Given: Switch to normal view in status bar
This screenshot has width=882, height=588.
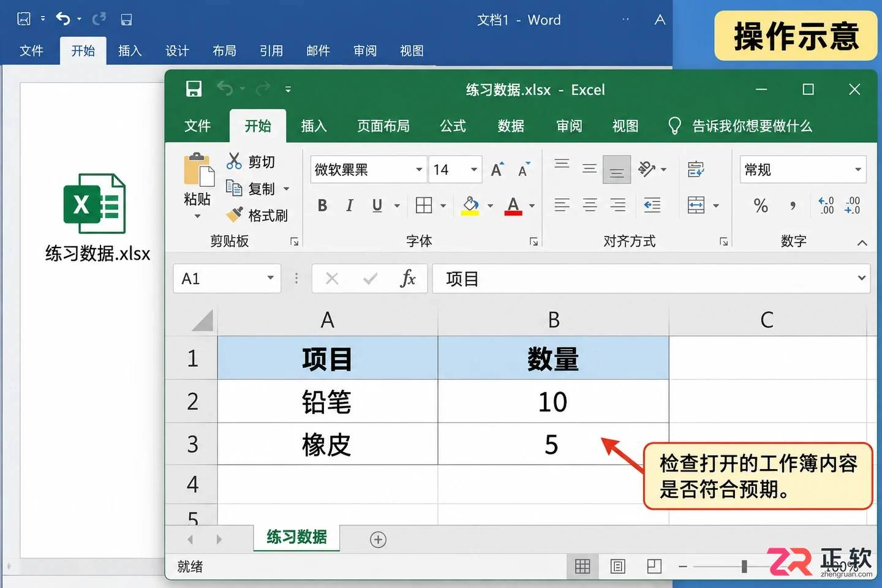Looking at the screenshot, I should (582, 567).
